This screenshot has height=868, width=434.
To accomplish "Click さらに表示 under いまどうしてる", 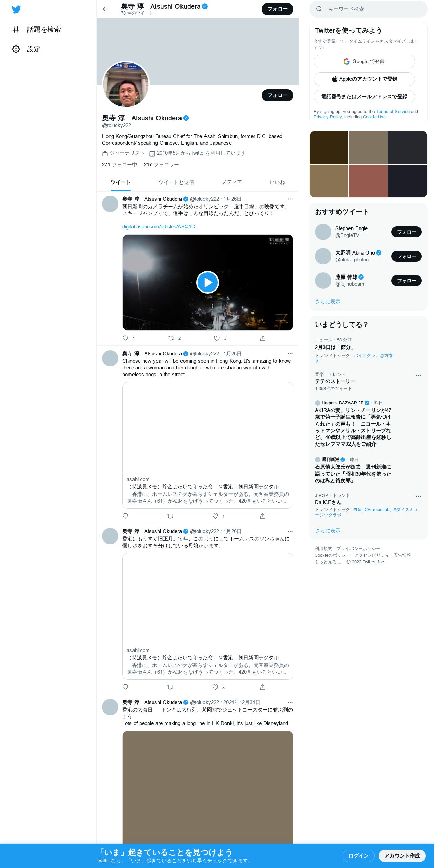I will [328, 531].
